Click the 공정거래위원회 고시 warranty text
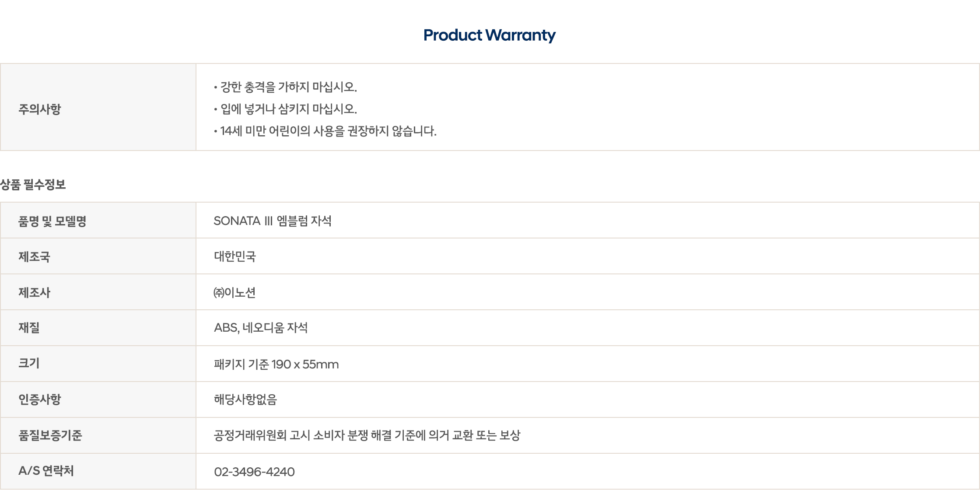Screen dimensions: 980x501 [x=367, y=435]
